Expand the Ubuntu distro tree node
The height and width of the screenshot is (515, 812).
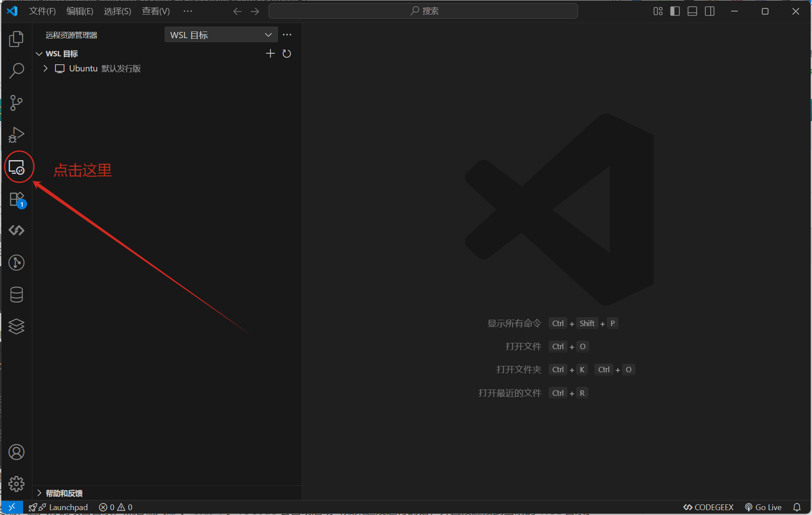45,68
